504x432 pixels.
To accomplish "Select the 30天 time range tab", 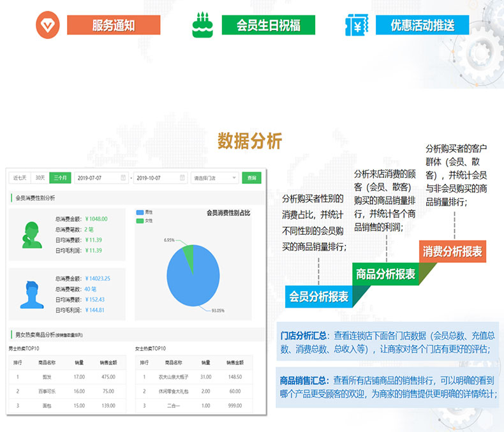I will (x=40, y=178).
